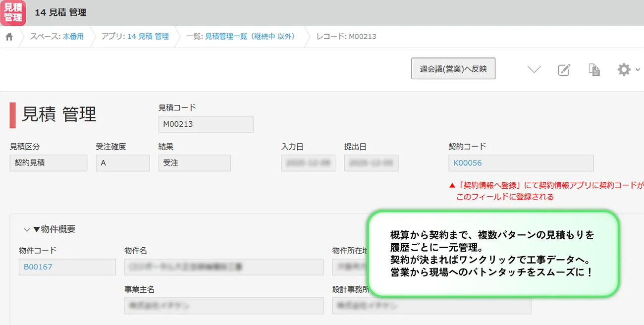Open contract code K00056 link
This screenshot has width=644, height=325.
pyautogui.click(x=468, y=163)
